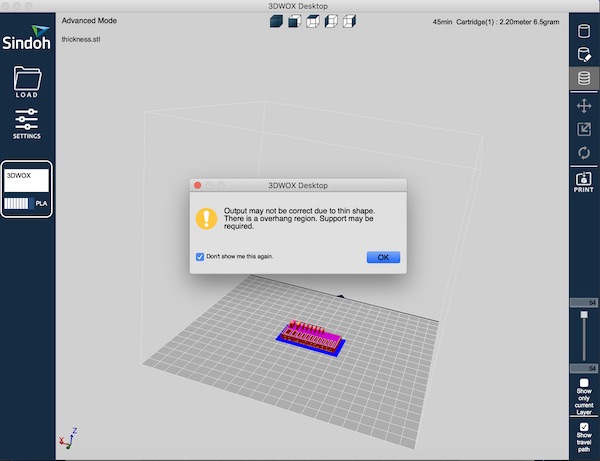Select the 3DWOX printer PLA cartridge card
This screenshot has height=461, width=600.
pyautogui.click(x=26, y=189)
